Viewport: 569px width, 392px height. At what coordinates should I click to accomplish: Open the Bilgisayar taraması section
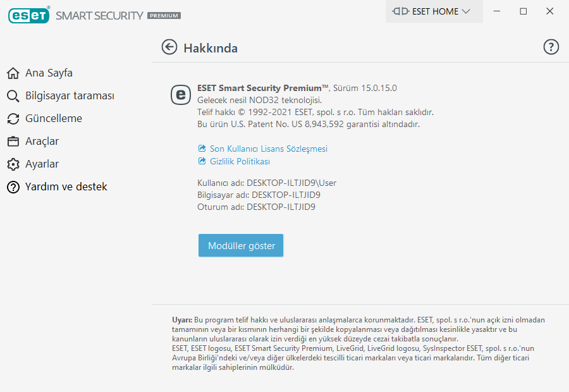click(x=70, y=96)
